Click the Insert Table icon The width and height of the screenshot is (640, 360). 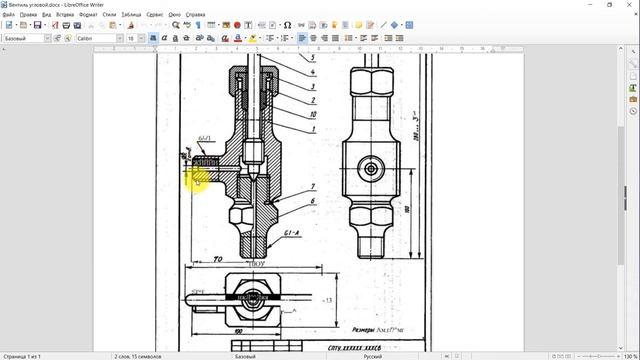[211, 25]
